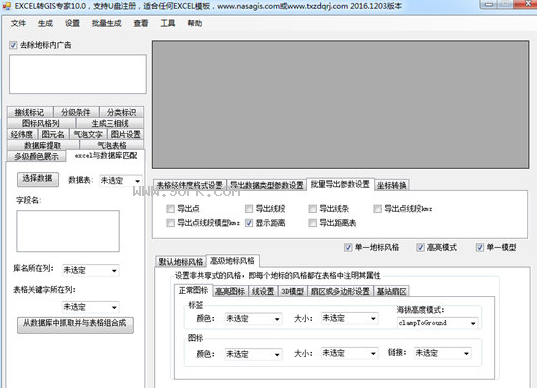537x388 pixels.
Task: Click the gray map preview area
Action: (x=341, y=104)
